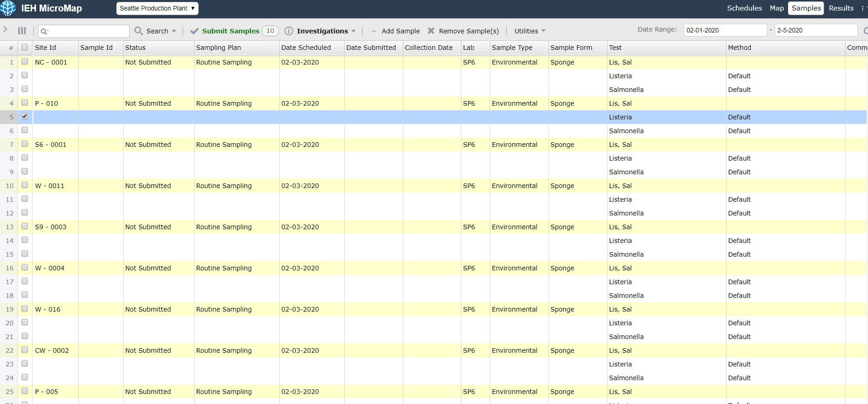The height and width of the screenshot is (404, 868).
Task: Switch to the Map tab
Action: [777, 8]
